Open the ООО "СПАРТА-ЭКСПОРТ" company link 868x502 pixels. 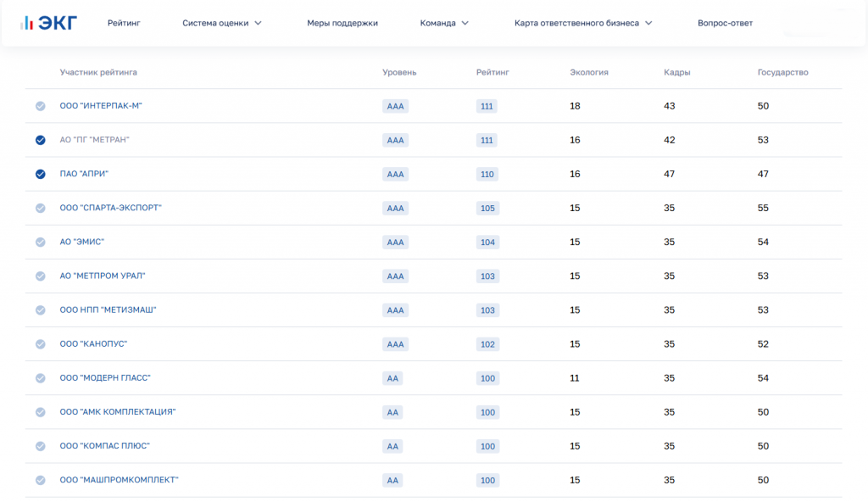111,208
